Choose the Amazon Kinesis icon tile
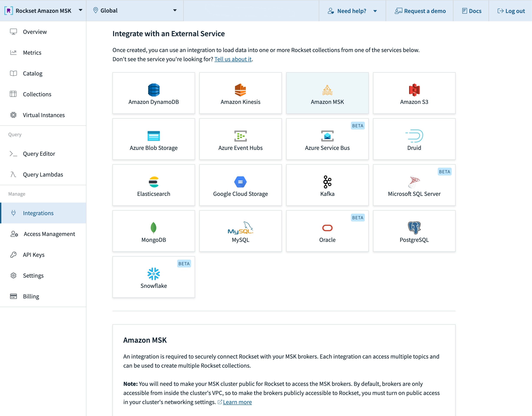 [240, 90]
